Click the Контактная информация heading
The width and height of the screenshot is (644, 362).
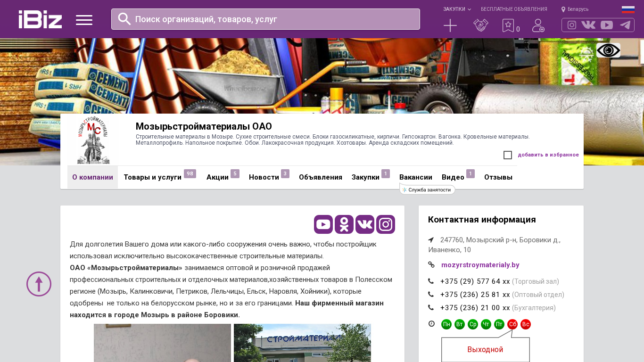[482, 220]
